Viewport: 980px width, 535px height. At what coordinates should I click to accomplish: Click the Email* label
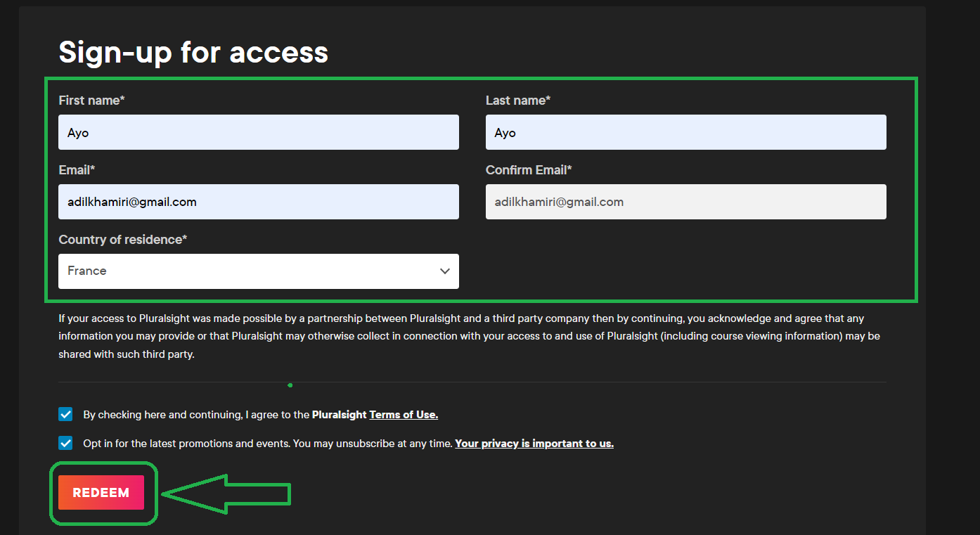coord(77,170)
